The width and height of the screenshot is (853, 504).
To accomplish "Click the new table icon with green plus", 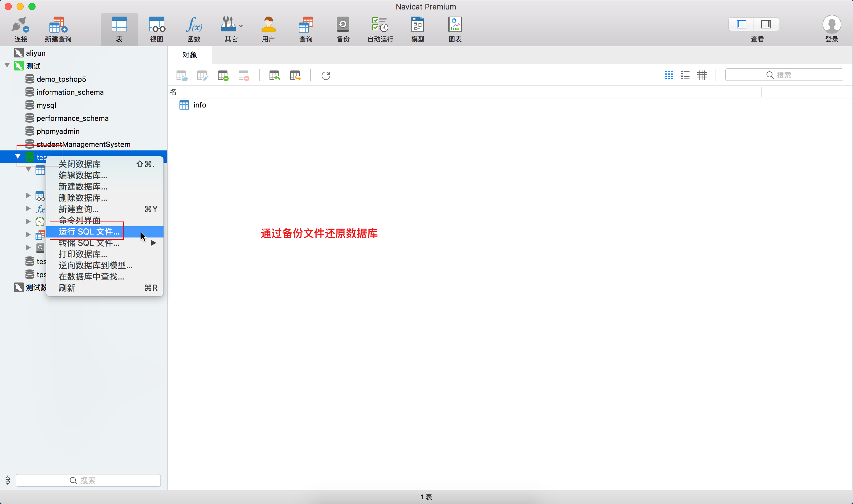I will coord(223,76).
